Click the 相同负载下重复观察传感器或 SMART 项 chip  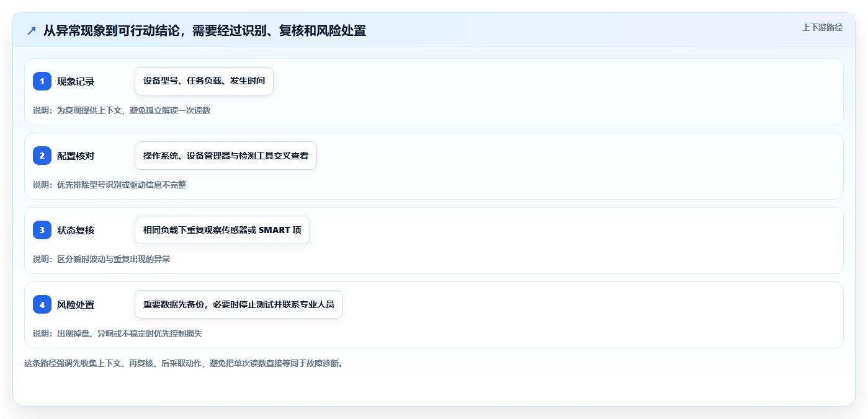(222, 230)
